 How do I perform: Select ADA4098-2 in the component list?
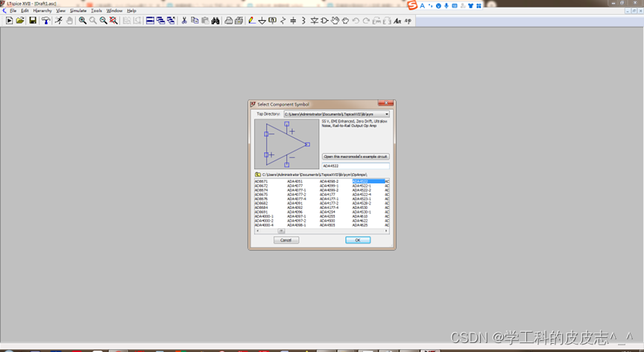point(329,181)
